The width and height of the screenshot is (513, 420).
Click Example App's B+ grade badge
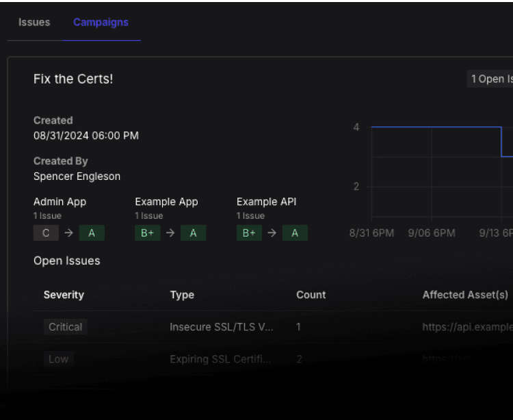(x=147, y=233)
